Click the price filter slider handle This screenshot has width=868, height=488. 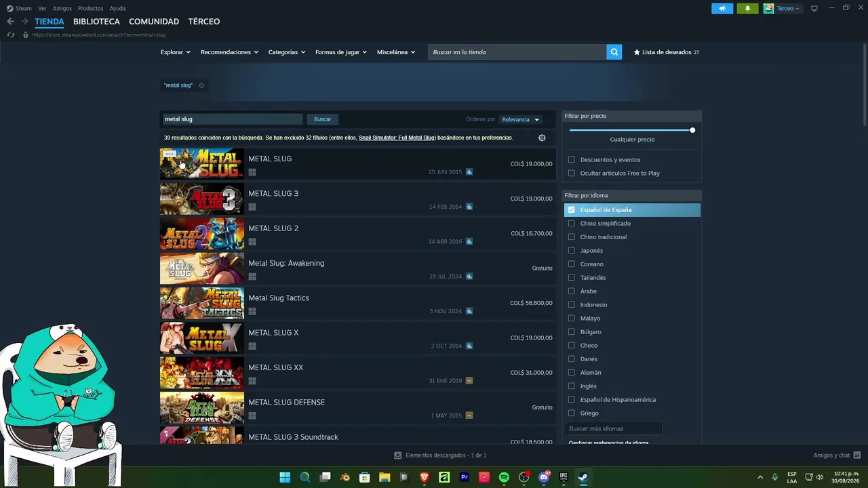[692, 130]
